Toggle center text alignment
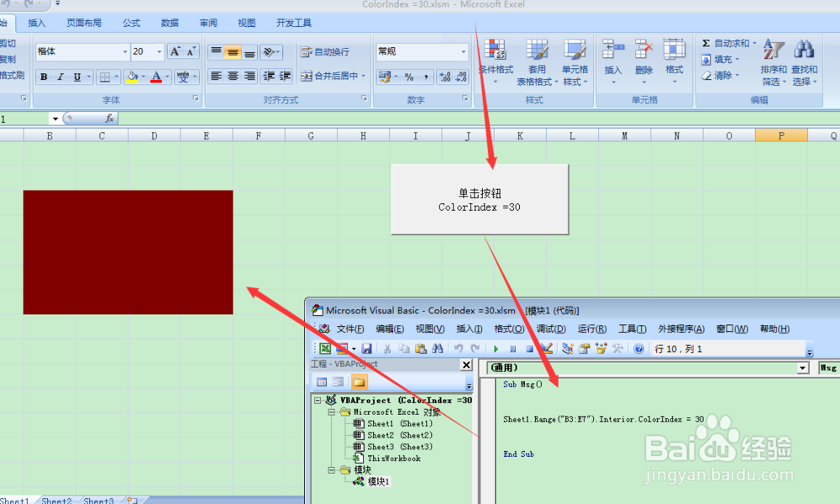This screenshot has width=840, height=504. coord(233,76)
